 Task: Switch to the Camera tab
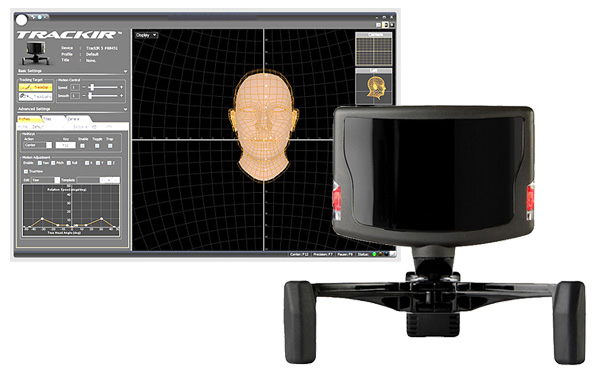click(x=78, y=119)
